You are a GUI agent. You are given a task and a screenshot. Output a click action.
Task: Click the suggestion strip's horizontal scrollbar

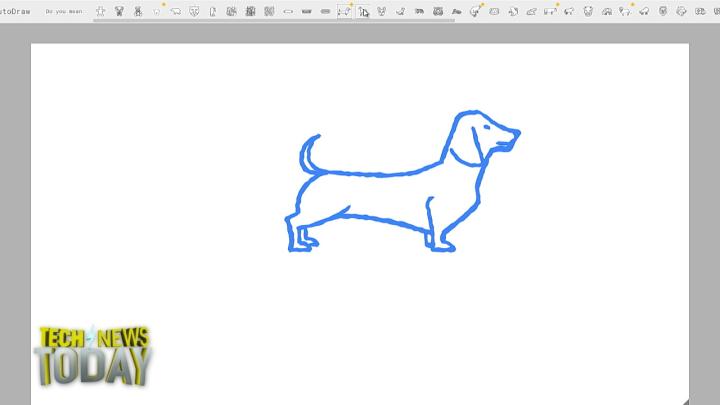coord(274,21)
